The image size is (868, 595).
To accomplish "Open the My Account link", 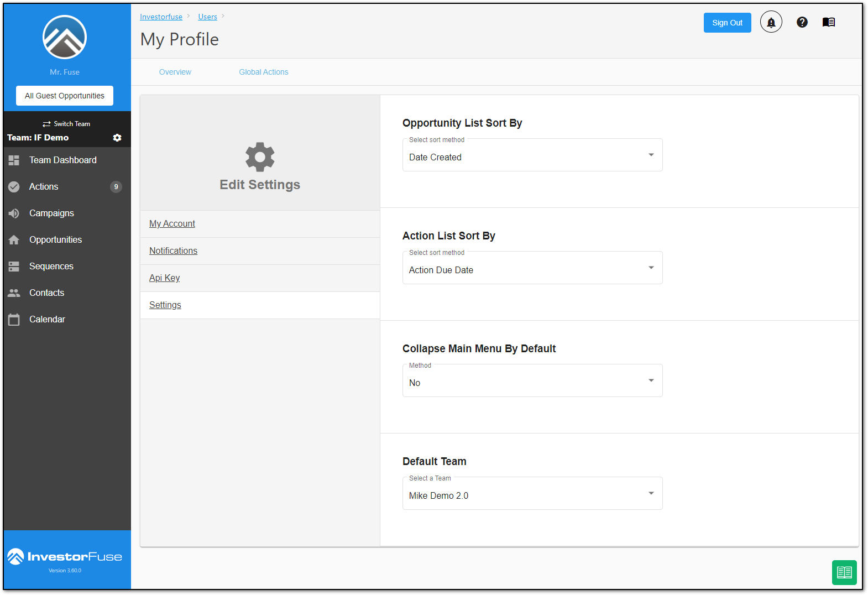I will pyautogui.click(x=172, y=224).
